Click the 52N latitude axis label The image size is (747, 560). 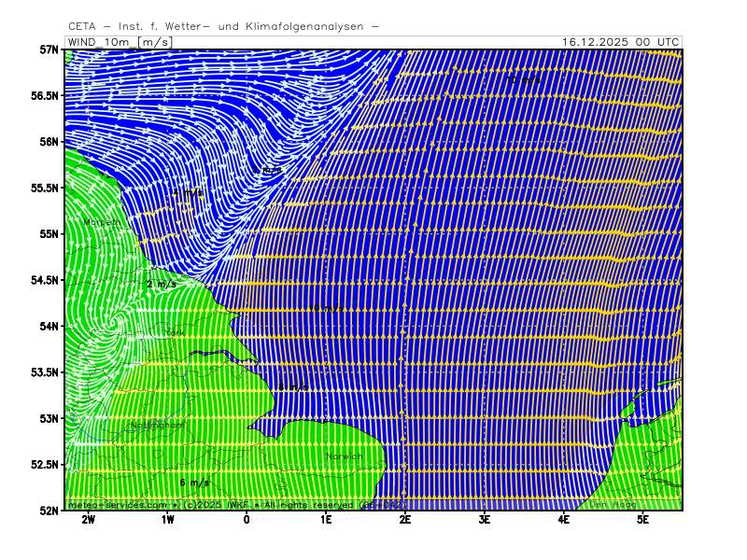pos(49,510)
